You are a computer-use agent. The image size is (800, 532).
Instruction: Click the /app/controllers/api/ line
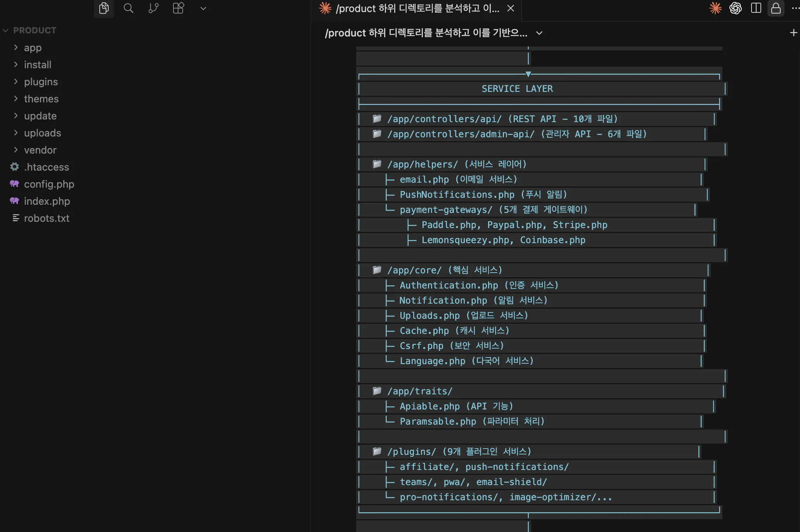tap(502, 119)
